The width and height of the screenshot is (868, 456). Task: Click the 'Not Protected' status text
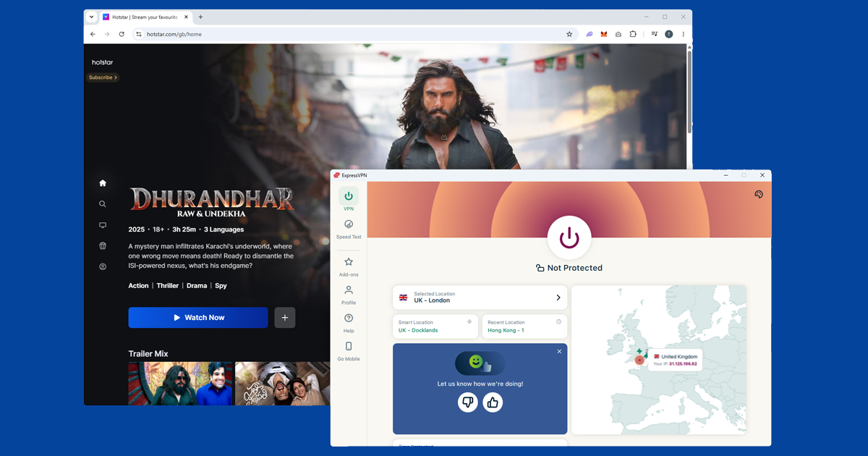click(x=575, y=268)
